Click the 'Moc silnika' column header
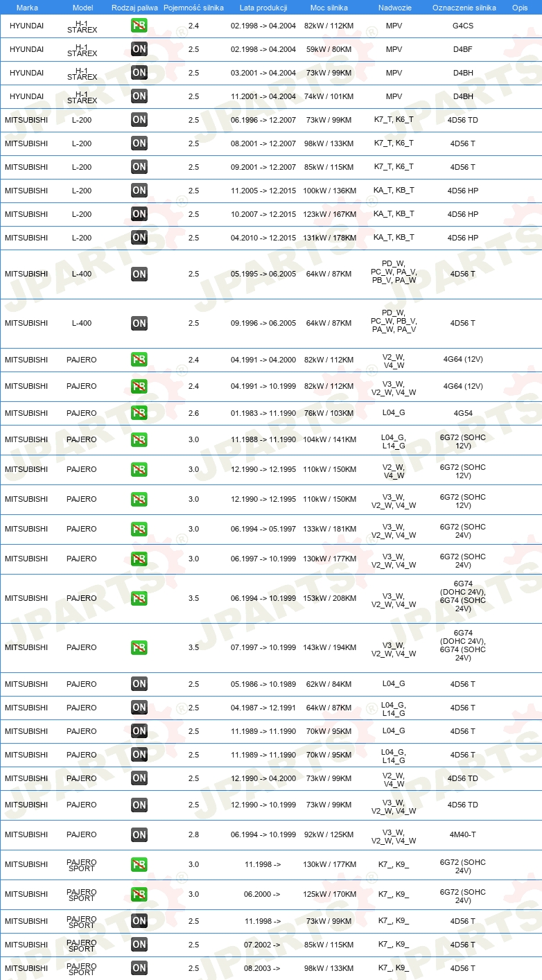The image size is (542, 980). click(329, 8)
